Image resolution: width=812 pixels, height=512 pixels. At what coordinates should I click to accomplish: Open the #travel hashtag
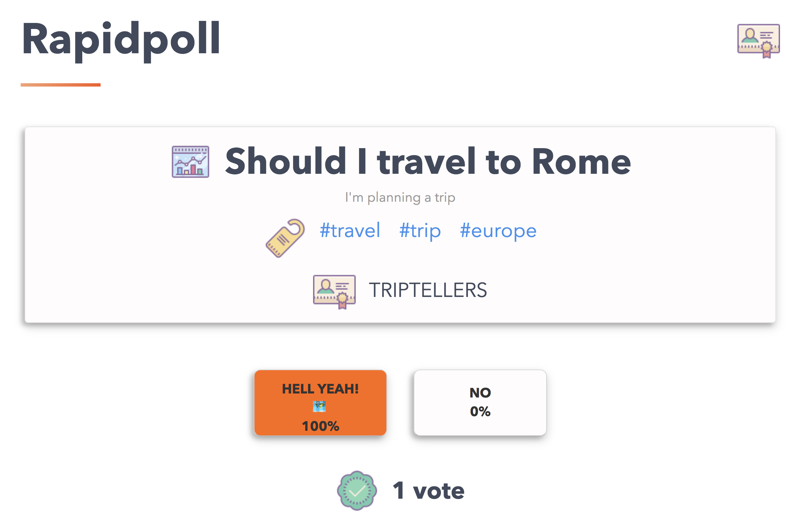point(350,231)
